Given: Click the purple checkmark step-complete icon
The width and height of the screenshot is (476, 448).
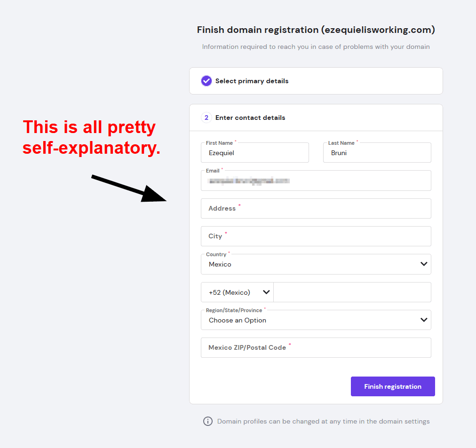Looking at the screenshot, I should pyautogui.click(x=206, y=81).
